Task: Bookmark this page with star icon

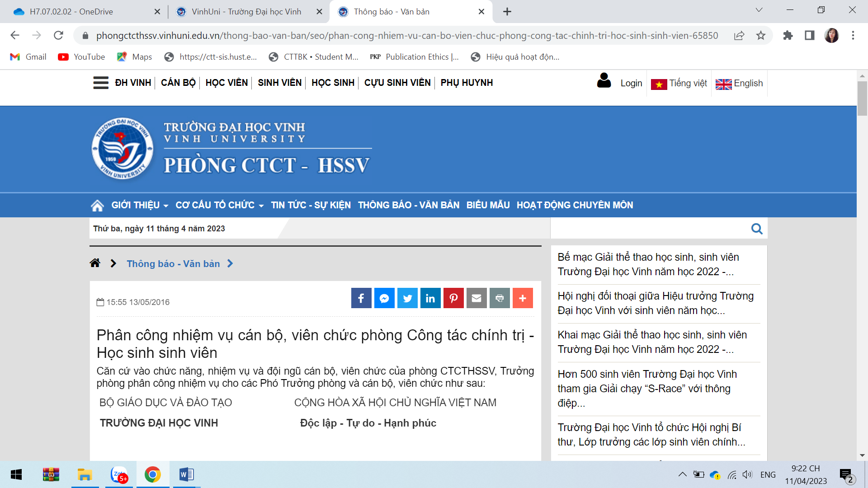Action: pos(761,35)
